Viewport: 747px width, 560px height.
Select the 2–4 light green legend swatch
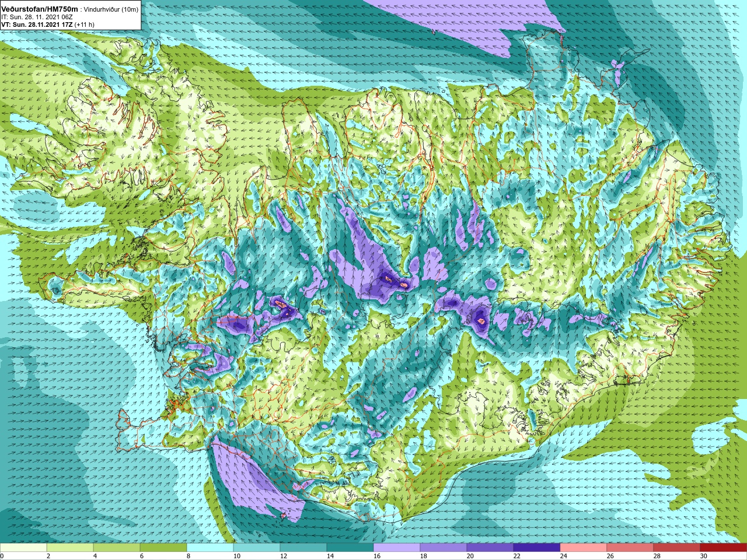(70, 548)
